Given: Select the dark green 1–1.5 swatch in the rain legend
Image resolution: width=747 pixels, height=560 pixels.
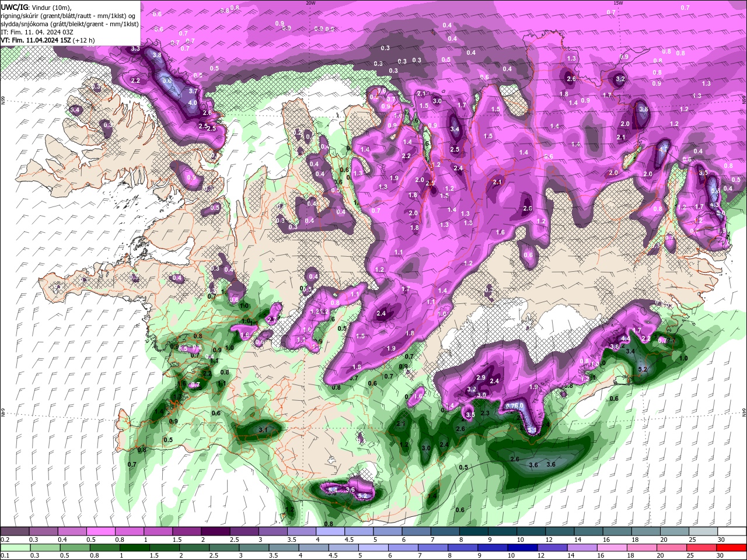Looking at the screenshot, I should pos(135,547).
